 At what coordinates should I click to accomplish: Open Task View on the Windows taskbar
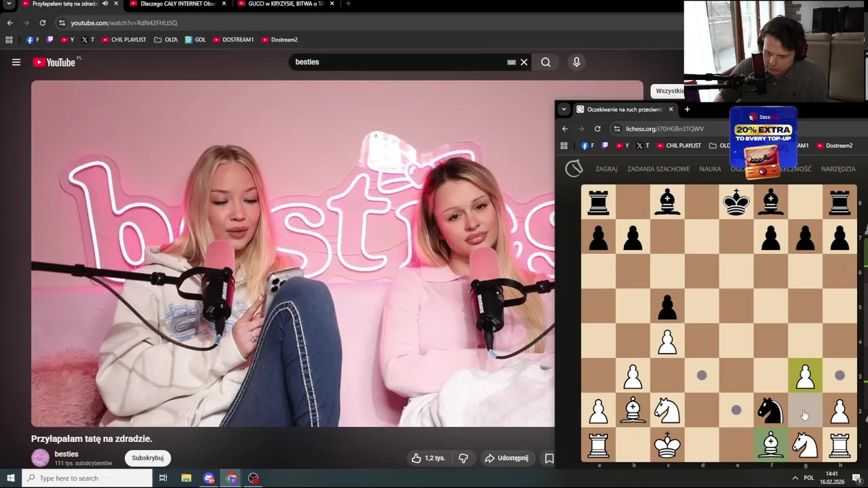(163, 479)
